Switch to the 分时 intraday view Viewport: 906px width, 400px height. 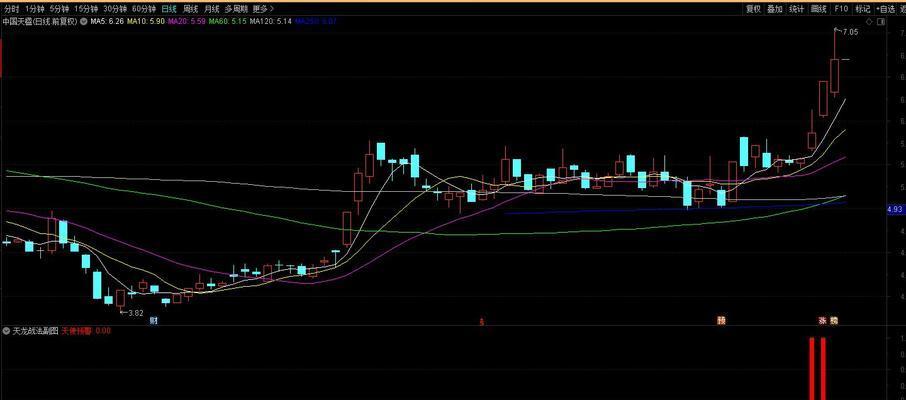coord(11,8)
